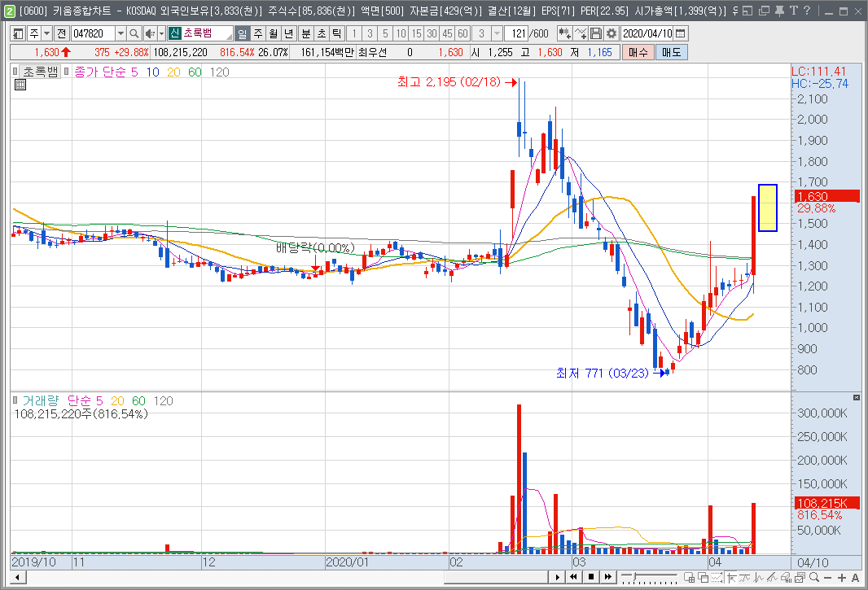The image size is (868, 590).
Task: Click the play button in bottom toolbar
Action: pos(558,577)
